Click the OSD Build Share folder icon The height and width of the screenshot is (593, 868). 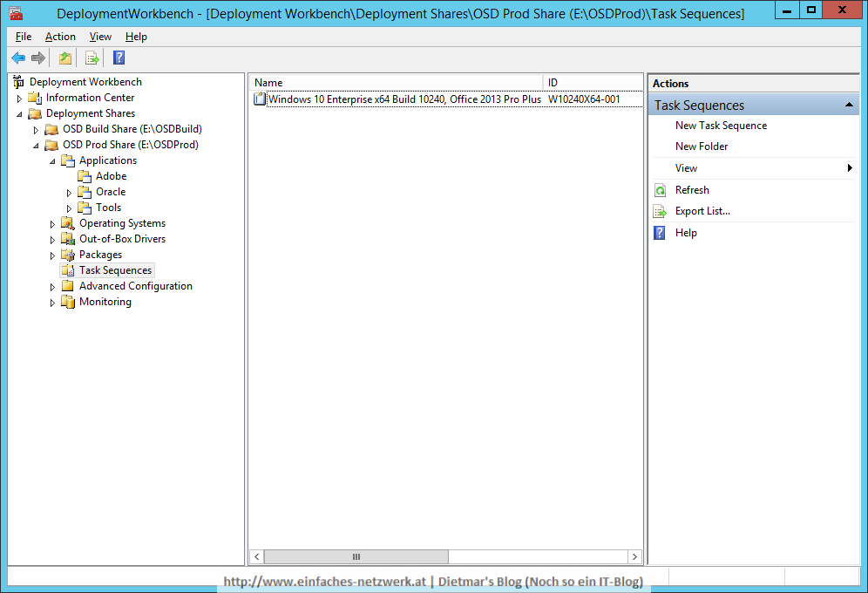52,129
